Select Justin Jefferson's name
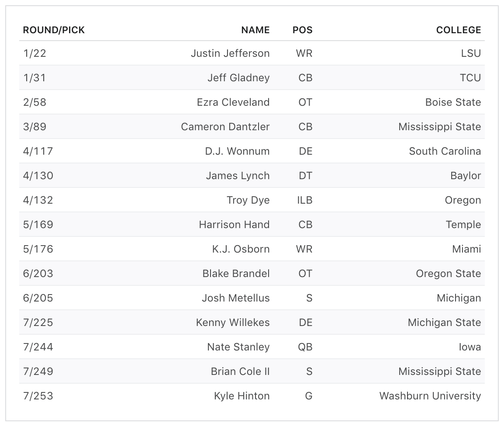Viewport: 504px width, 430px height. pyautogui.click(x=230, y=53)
